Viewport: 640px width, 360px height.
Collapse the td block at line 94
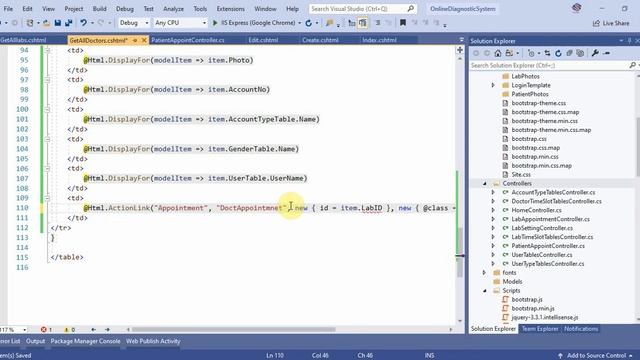click(x=47, y=50)
